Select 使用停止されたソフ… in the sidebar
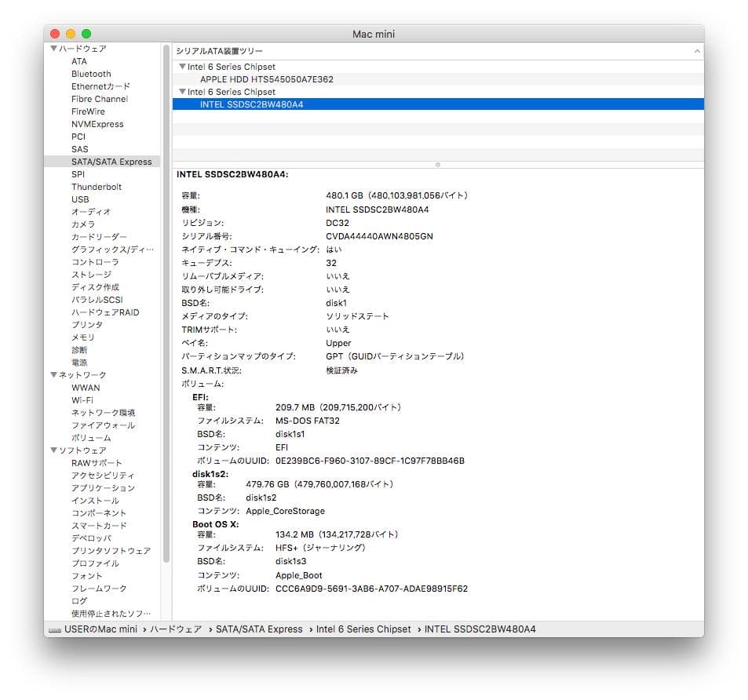 tap(111, 614)
